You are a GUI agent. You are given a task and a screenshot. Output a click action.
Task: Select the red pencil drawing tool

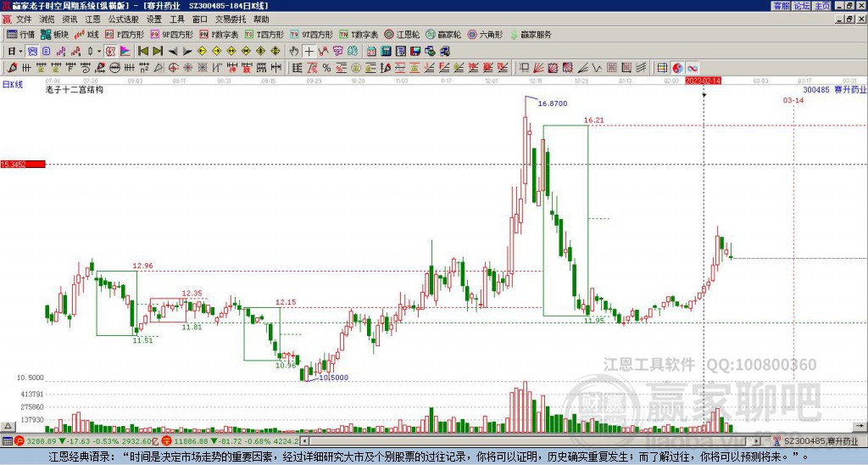click(x=12, y=68)
